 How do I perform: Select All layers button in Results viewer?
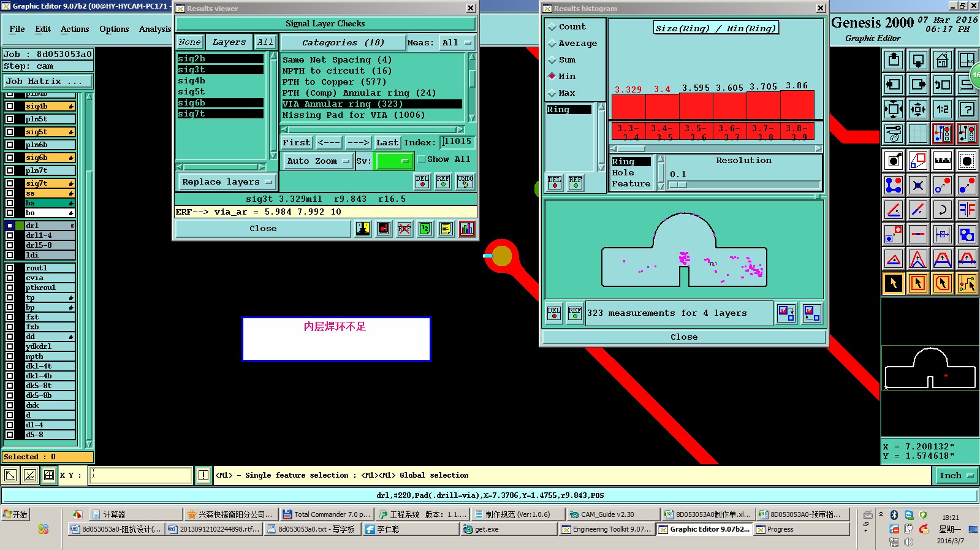point(265,42)
